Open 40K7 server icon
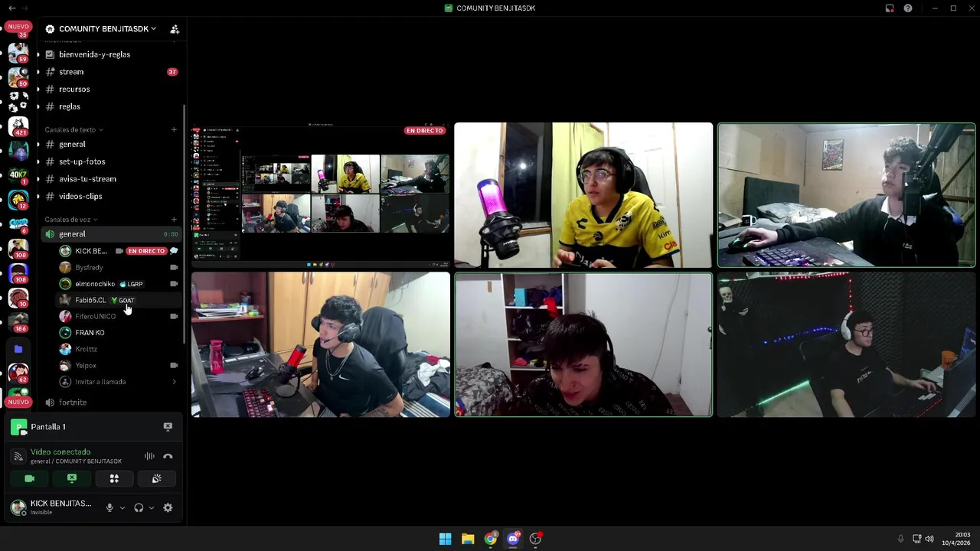980x551 pixels. [18, 174]
